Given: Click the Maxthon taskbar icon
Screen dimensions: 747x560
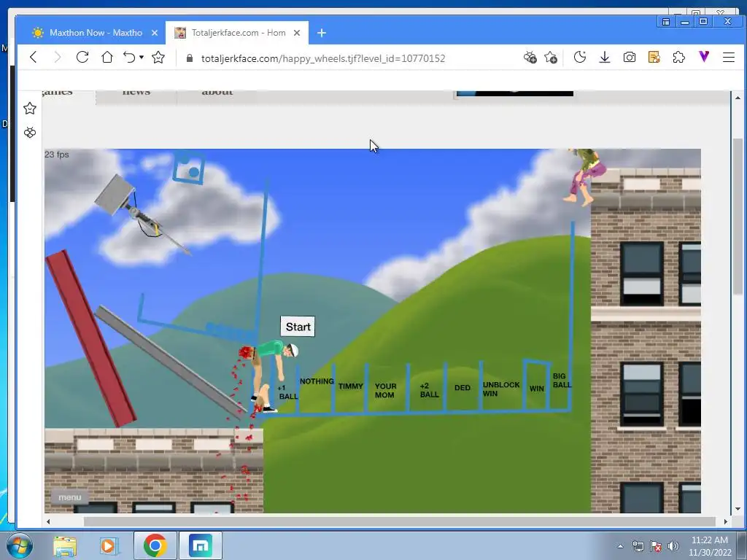Looking at the screenshot, I should click(201, 545).
